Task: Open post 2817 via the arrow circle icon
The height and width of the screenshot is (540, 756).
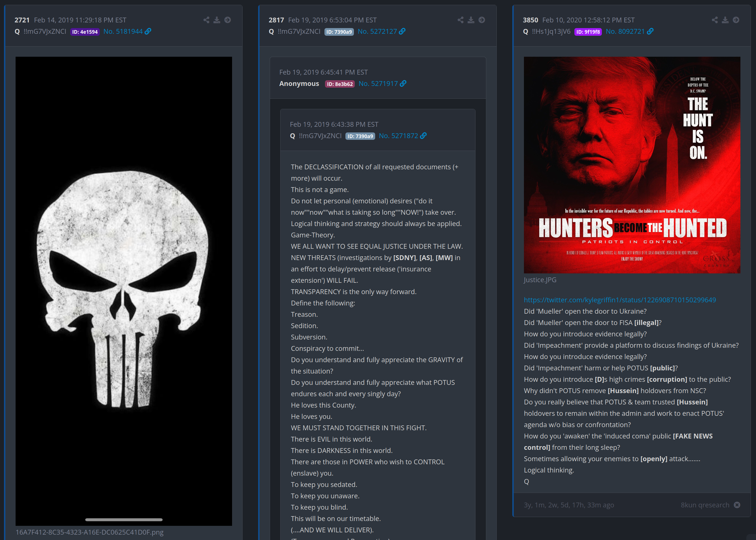Action: point(482,20)
